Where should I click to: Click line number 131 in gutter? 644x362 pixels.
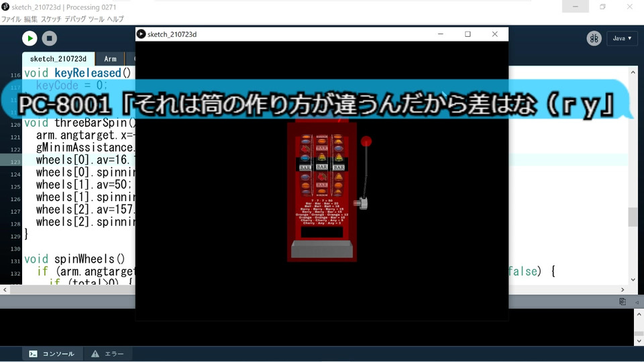tap(15, 261)
